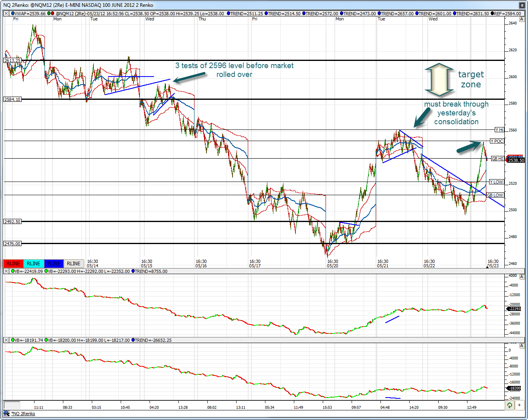Click the VWAP=2539.66 readout text
This screenshot has width=528, height=420.
click(x=30, y=14)
